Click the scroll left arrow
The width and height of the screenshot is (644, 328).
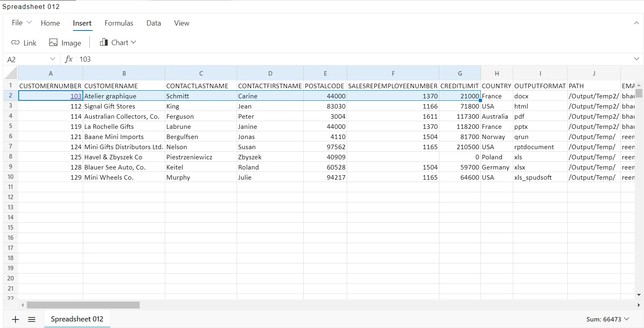(x=23, y=305)
